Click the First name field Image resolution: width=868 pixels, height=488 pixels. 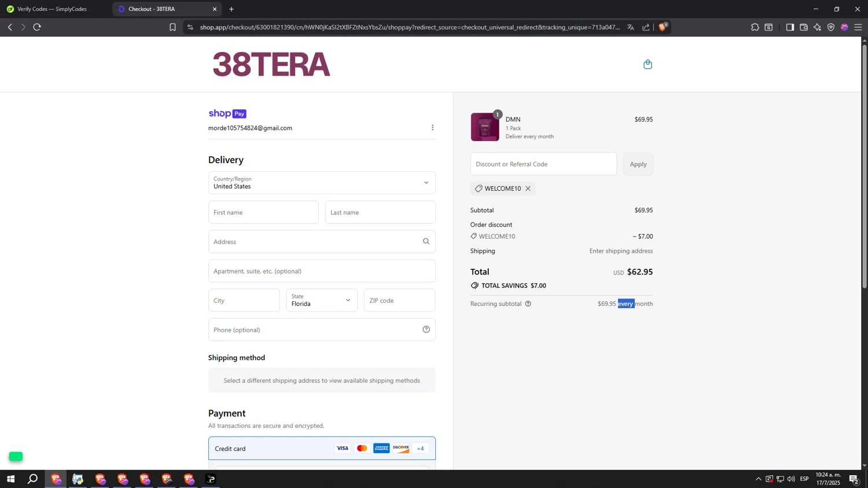coord(263,212)
